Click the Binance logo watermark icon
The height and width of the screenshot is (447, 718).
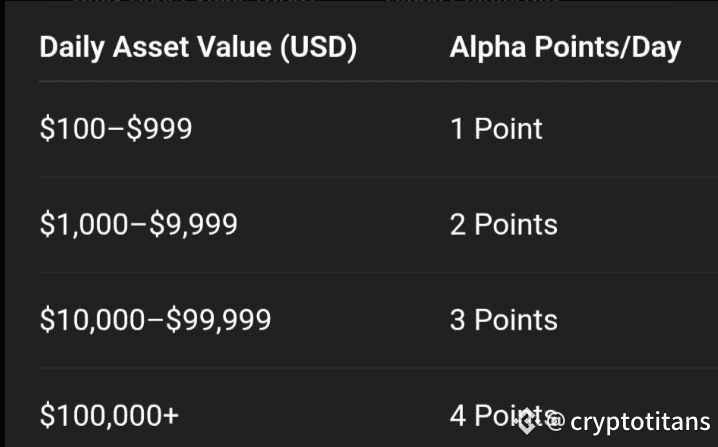click(526, 420)
